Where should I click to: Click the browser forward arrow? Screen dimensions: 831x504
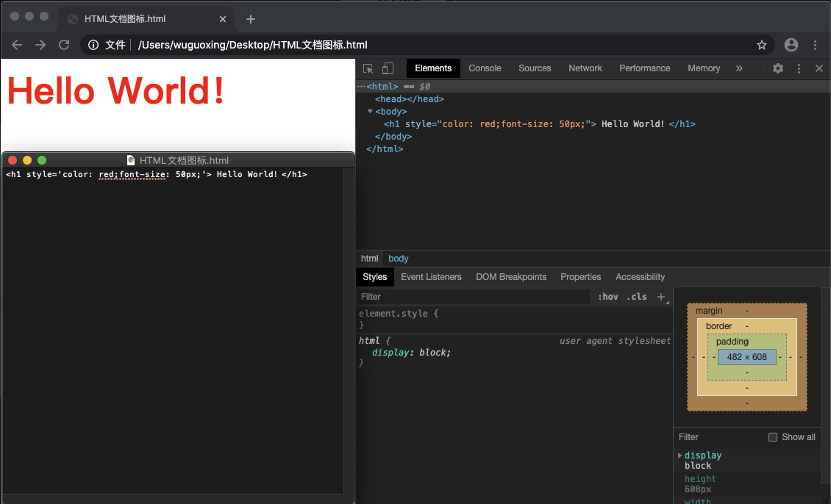[40, 45]
